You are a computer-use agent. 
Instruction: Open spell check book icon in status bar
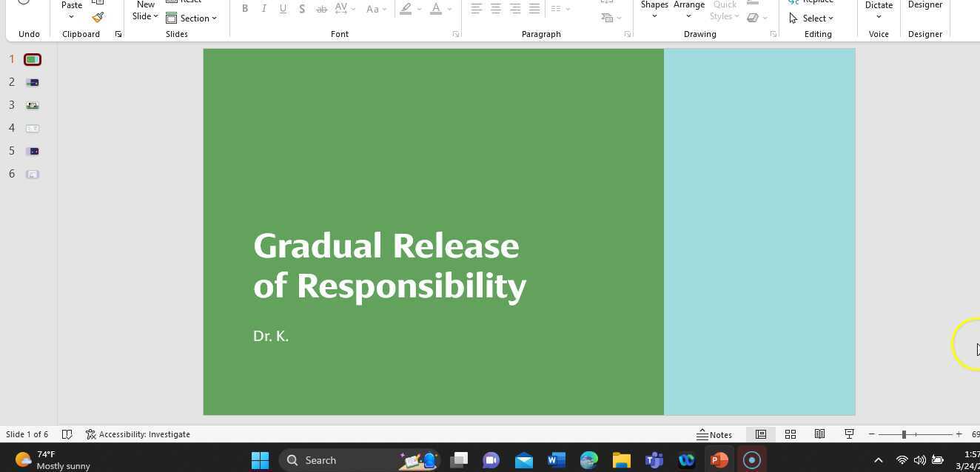pyautogui.click(x=67, y=434)
